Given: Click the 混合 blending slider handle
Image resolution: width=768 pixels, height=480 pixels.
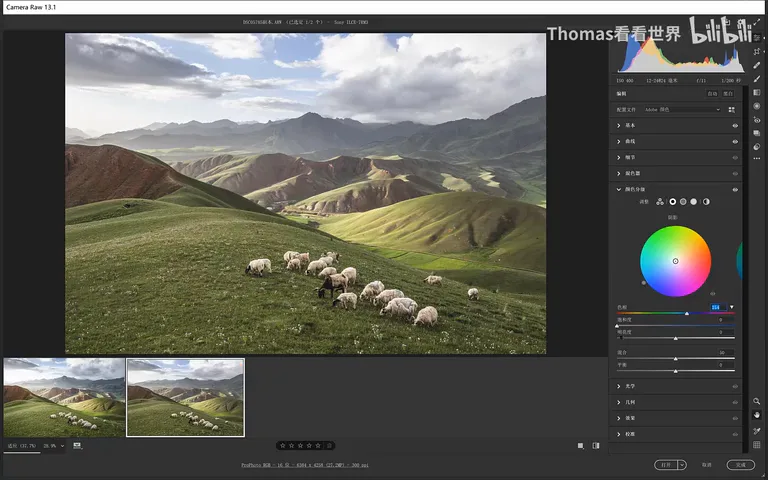Looking at the screenshot, I should [675, 359].
